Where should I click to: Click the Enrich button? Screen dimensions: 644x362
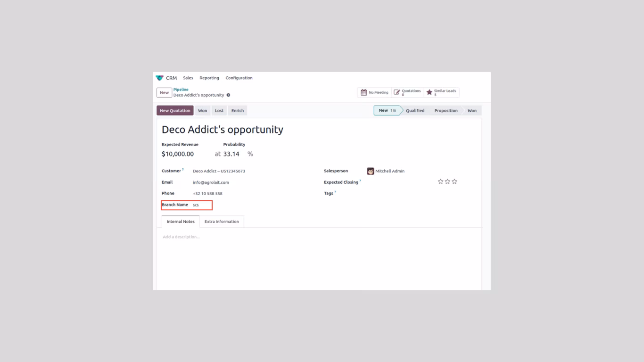click(238, 111)
